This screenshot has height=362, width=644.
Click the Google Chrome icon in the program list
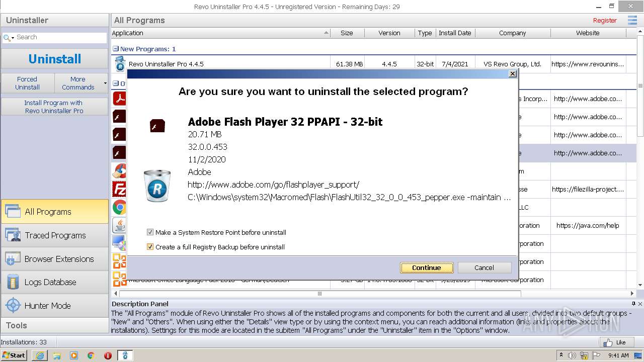[119, 207]
